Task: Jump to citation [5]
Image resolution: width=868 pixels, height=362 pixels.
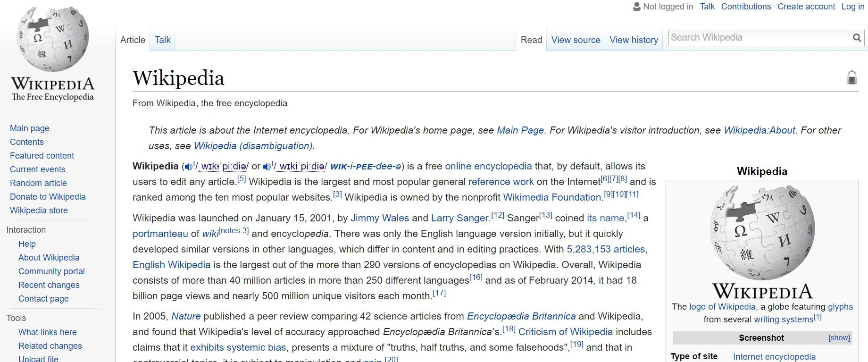Action: click(x=242, y=179)
